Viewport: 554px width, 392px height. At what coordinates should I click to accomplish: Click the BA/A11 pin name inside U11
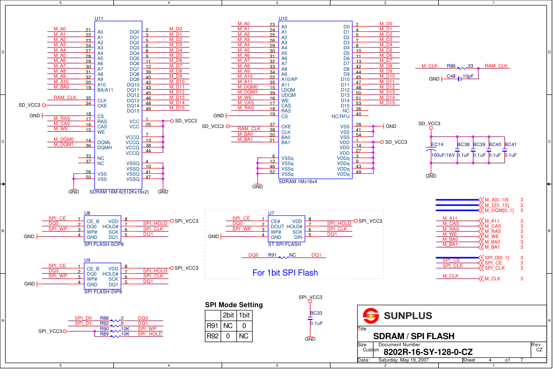(105, 90)
